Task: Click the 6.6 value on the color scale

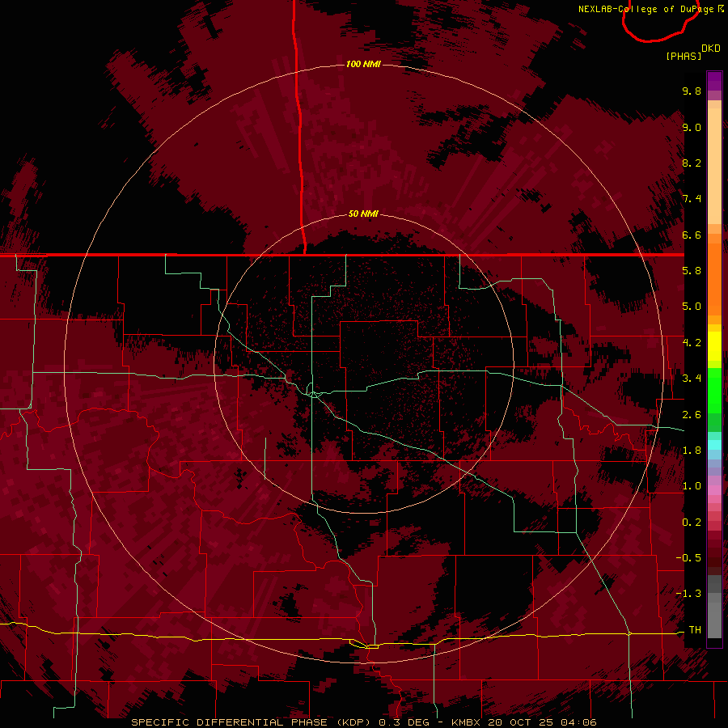Action: click(692, 235)
